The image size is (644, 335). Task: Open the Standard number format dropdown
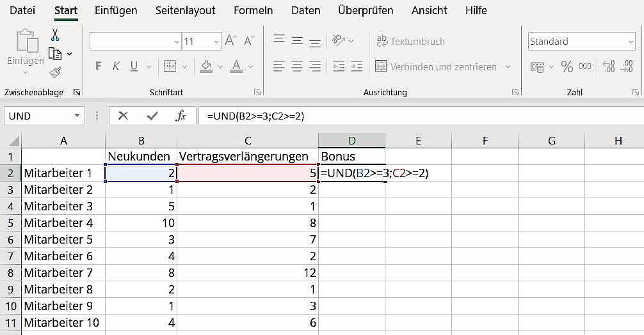point(631,42)
